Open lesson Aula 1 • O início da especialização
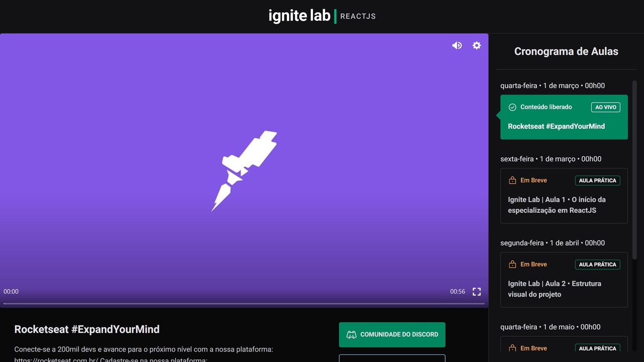This screenshot has height=362, width=644. tap(564, 196)
